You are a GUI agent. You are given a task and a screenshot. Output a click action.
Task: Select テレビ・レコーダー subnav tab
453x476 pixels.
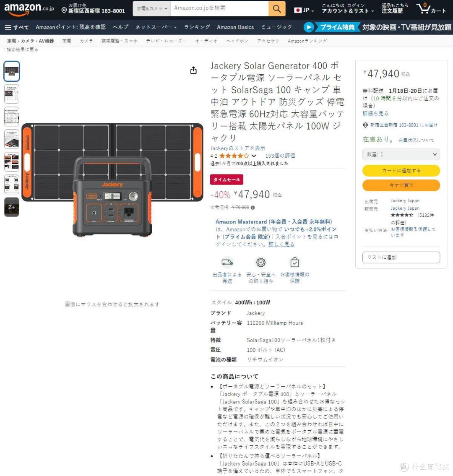(167, 41)
